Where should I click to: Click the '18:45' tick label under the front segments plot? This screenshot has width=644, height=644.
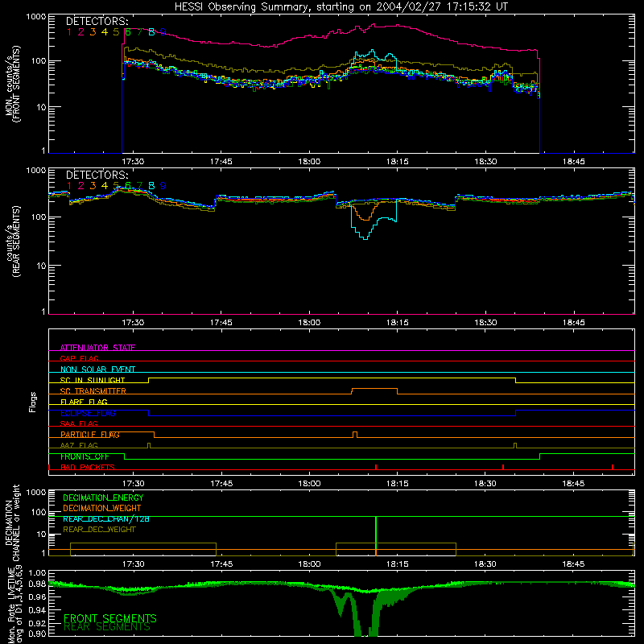point(573,162)
